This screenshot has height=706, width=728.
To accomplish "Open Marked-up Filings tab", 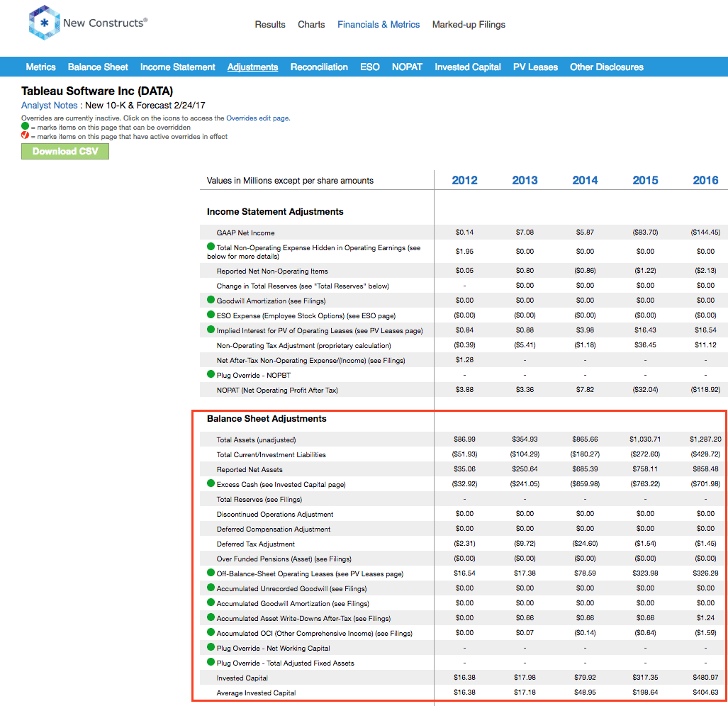I will [469, 25].
